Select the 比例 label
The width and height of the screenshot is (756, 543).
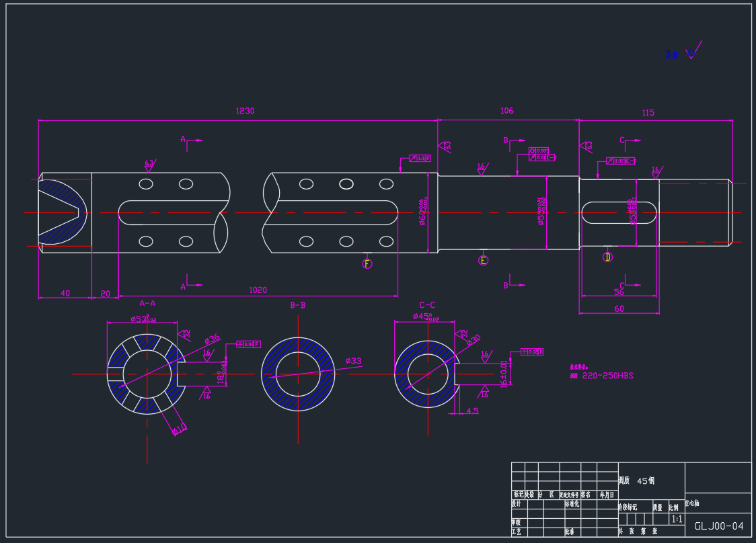tap(673, 508)
